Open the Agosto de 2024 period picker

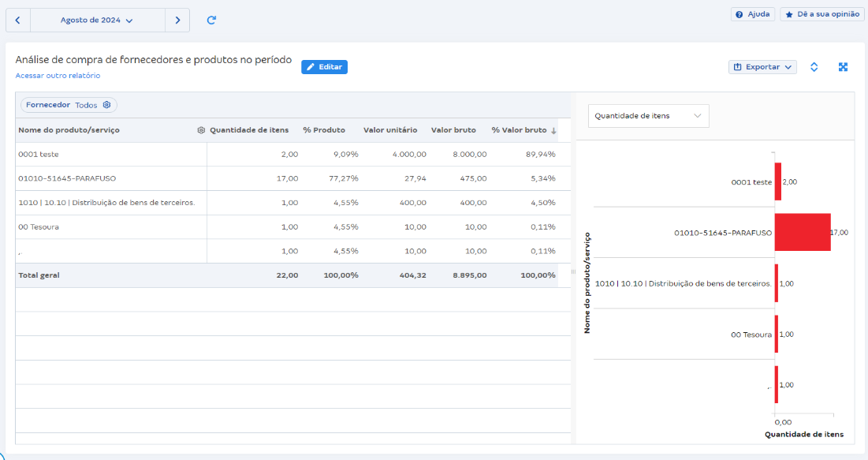(97, 21)
